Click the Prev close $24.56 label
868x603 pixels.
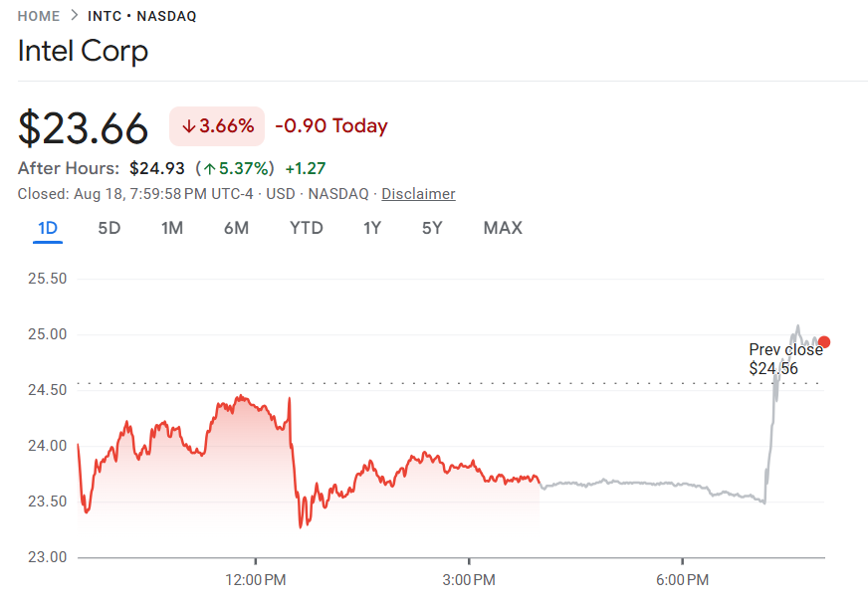(x=785, y=359)
